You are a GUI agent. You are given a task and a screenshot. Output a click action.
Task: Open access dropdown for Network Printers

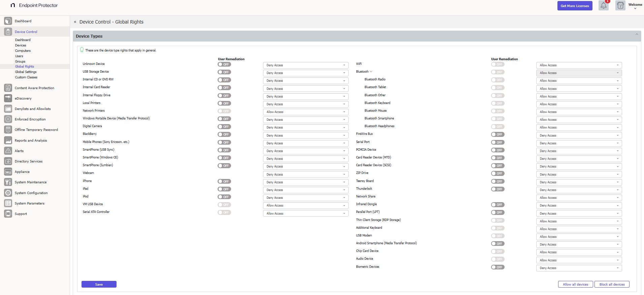point(305,112)
